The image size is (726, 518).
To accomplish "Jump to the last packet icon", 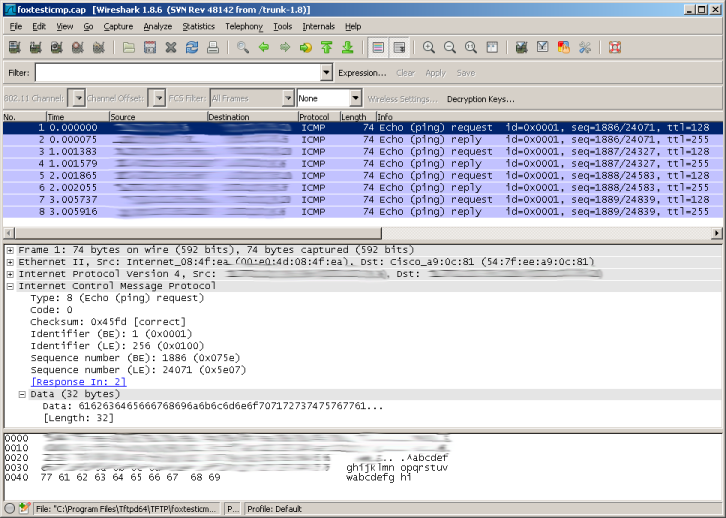I will (348, 47).
